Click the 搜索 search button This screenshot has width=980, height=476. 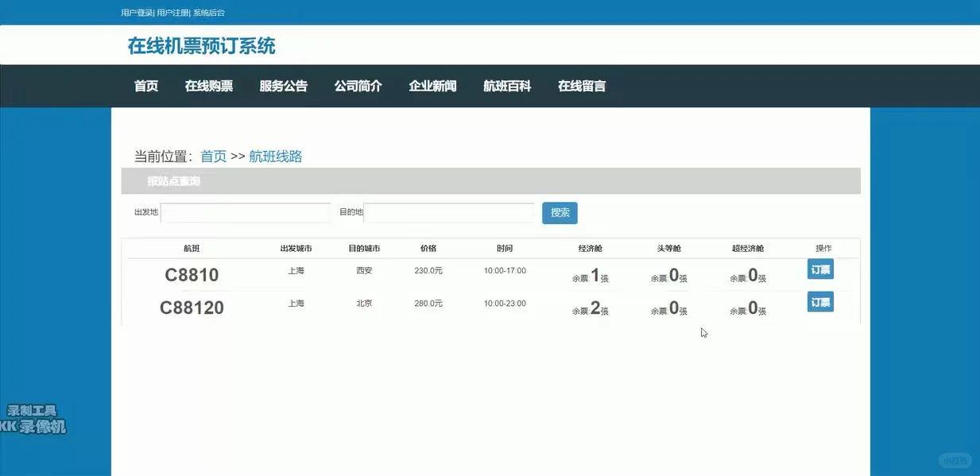560,212
